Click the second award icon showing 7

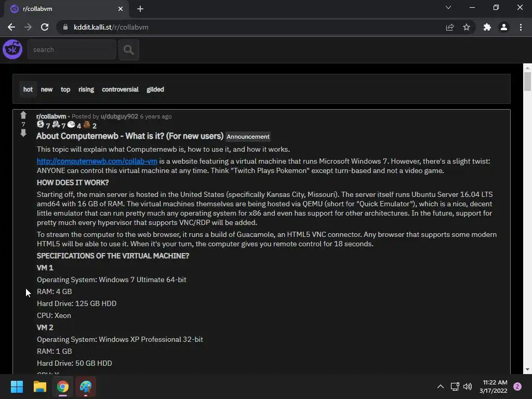56,125
